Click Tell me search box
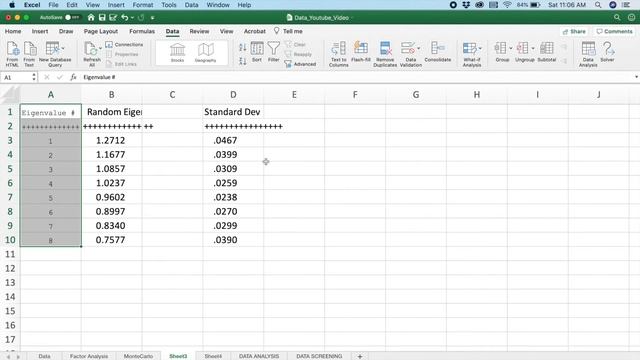640x360 pixels. coord(288,31)
